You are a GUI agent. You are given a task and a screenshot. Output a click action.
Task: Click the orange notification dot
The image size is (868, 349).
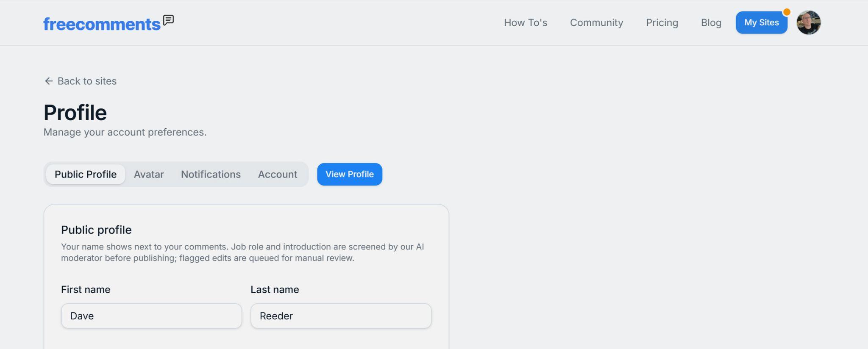click(787, 12)
